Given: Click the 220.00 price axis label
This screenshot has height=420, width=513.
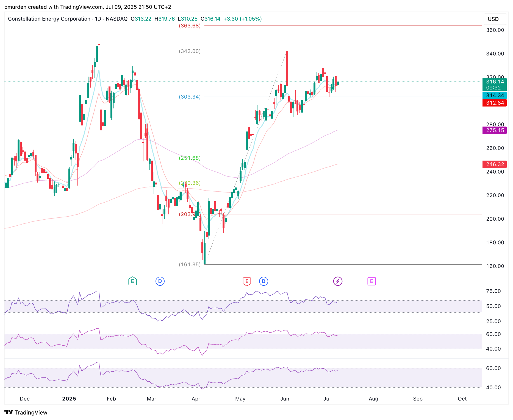Looking at the screenshot, I should pos(495,195).
